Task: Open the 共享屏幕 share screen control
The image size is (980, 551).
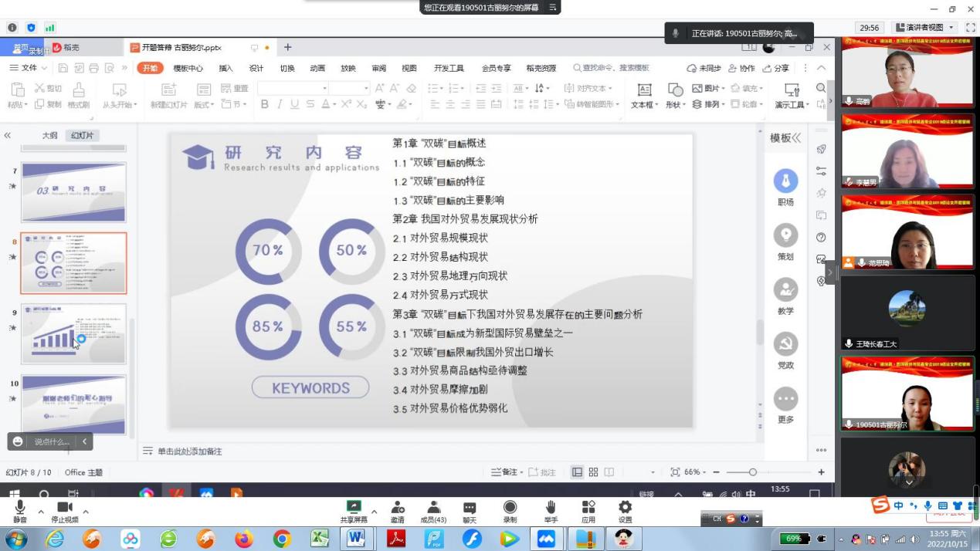Action: (354, 507)
